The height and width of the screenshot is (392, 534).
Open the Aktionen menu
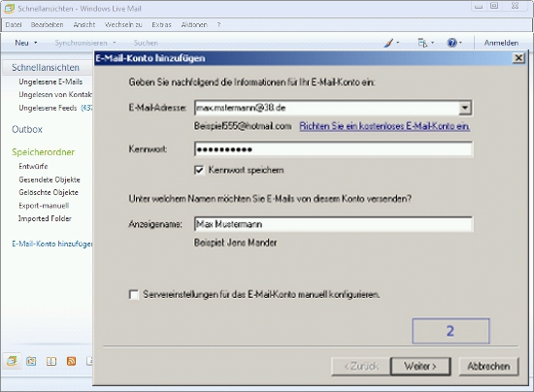point(194,25)
